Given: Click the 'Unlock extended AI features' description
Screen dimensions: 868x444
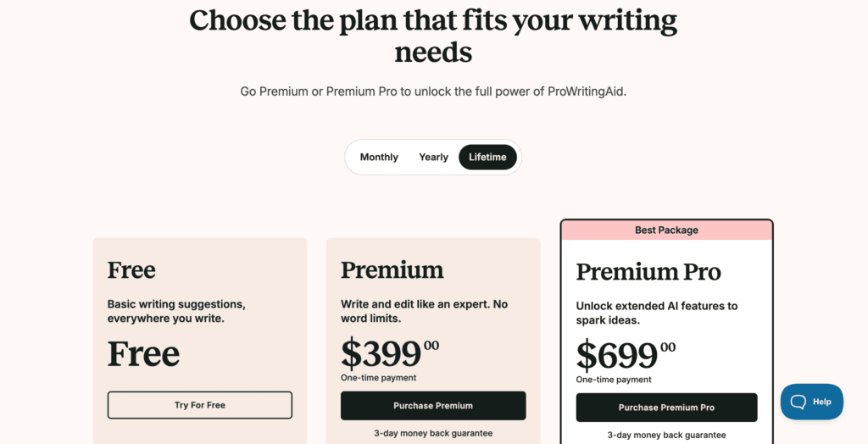Looking at the screenshot, I should [x=657, y=314].
